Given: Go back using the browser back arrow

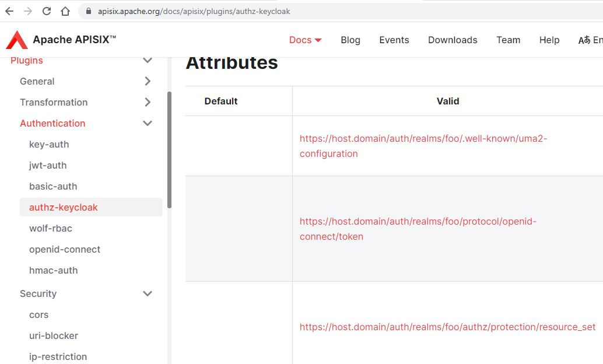Looking at the screenshot, I should (9, 11).
